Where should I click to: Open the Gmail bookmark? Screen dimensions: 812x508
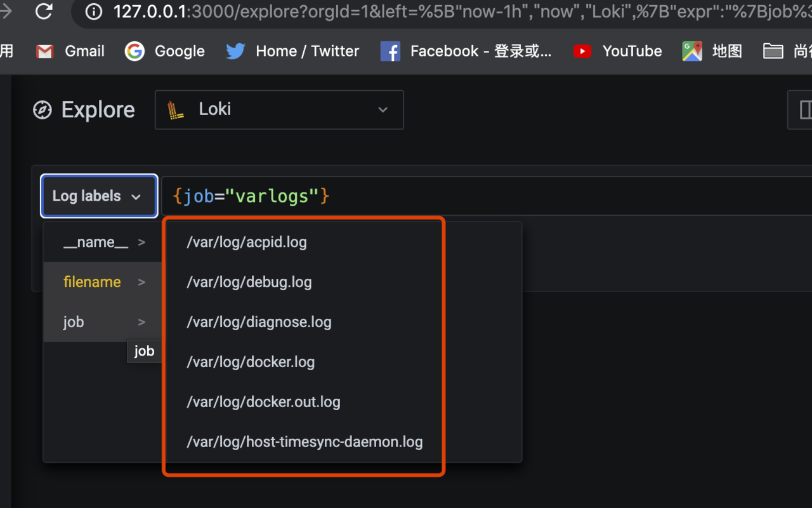click(x=70, y=51)
